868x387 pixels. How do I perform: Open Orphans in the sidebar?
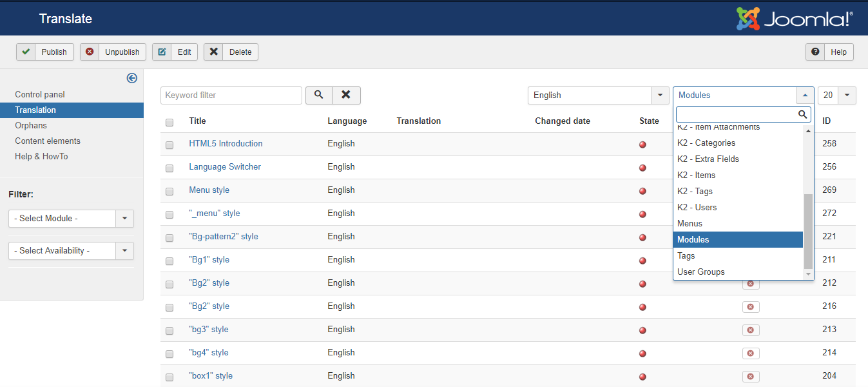[x=31, y=125]
